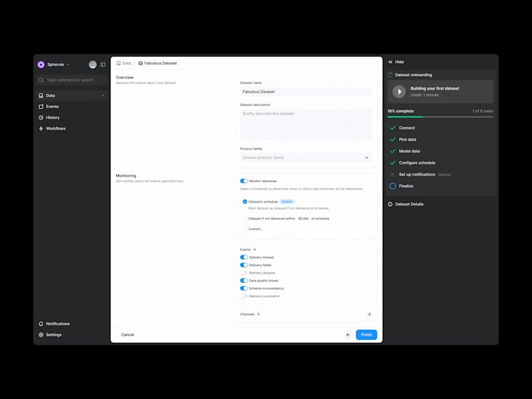Click the Finalize onboarding step
Image resolution: width=532 pixels, height=399 pixels.
click(406, 186)
